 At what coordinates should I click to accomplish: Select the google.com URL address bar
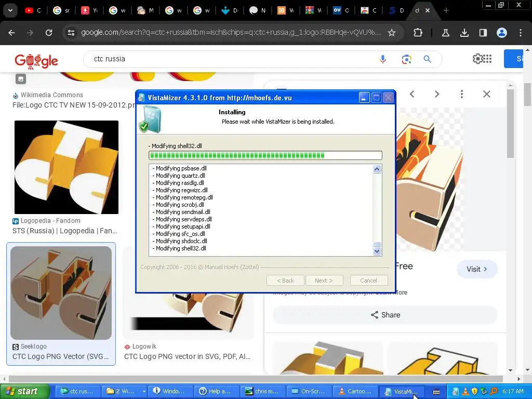[x=231, y=33]
